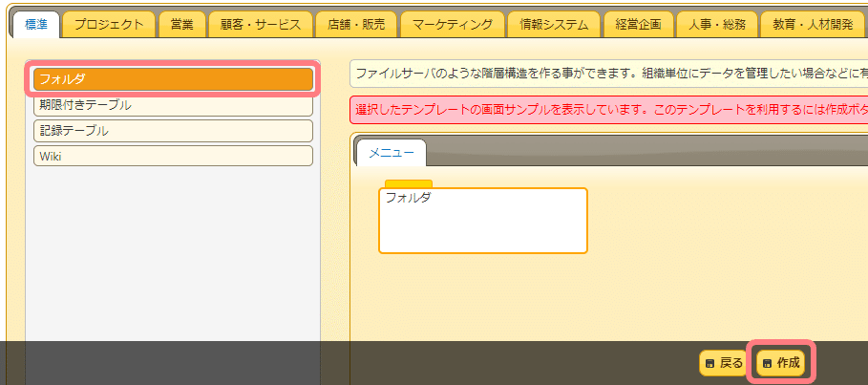Open the メニュー tab in the sample preview
The width and height of the screenshot is (868, 385).
click(392, 153)
